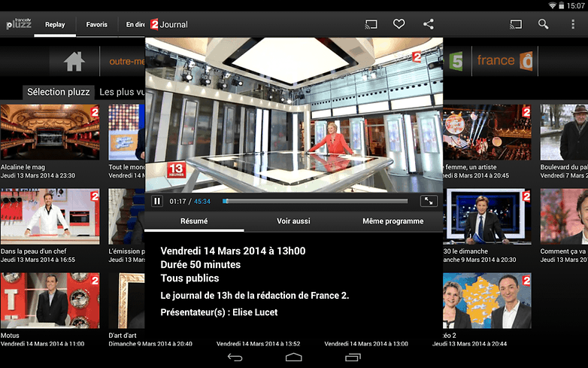Select the France Ô channel logo
Image resolution: width=588 pixels, height=368 pixels.
(505, 61)
